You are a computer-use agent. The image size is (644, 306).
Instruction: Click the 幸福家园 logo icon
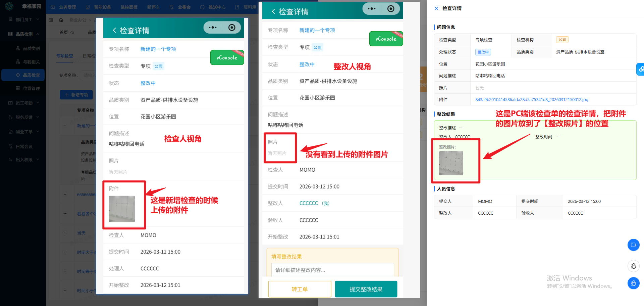(x=9, y=6)
